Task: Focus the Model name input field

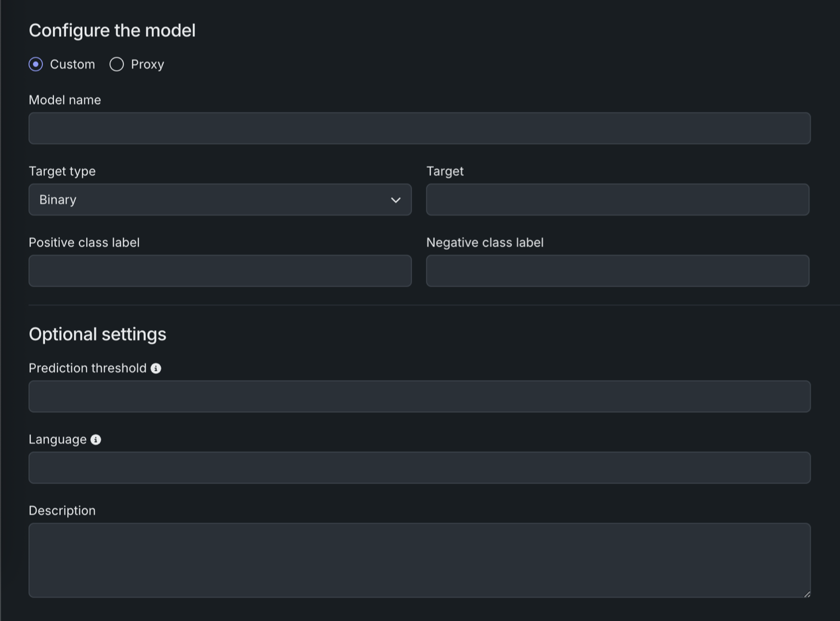Action: tap(419, 128)
